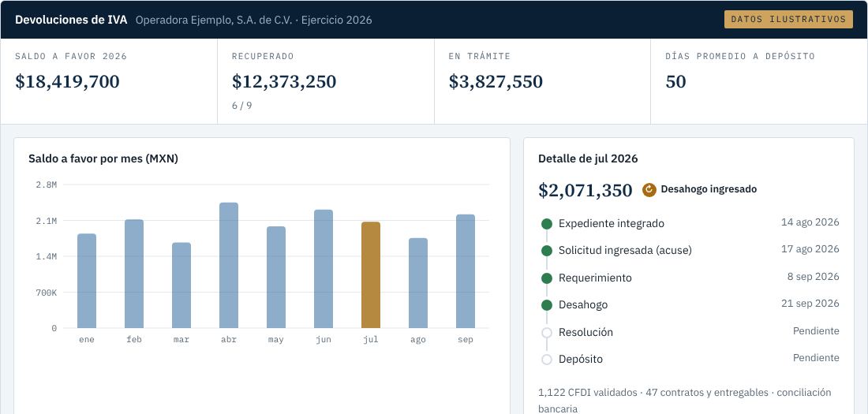This screenshot has height=414, width=868.
Task: Click the Expediente integrado step label
Action: (x=611, y=224)
